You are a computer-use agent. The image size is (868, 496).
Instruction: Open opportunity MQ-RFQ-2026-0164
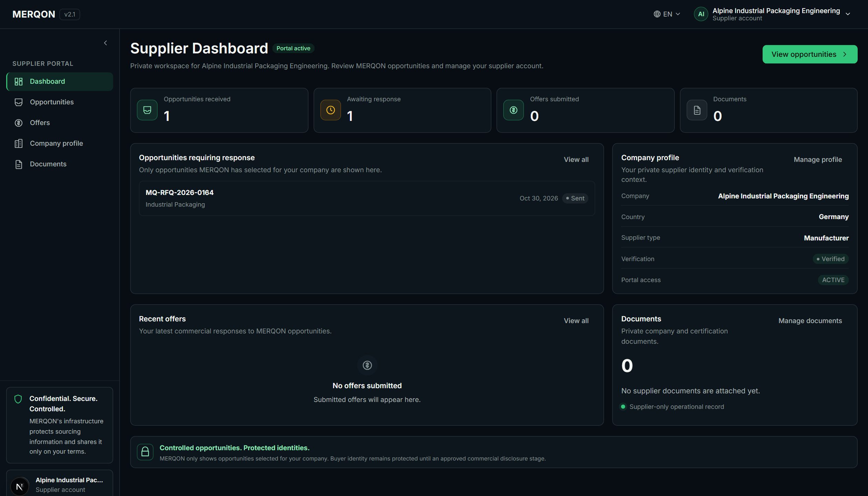coord(367,198)
